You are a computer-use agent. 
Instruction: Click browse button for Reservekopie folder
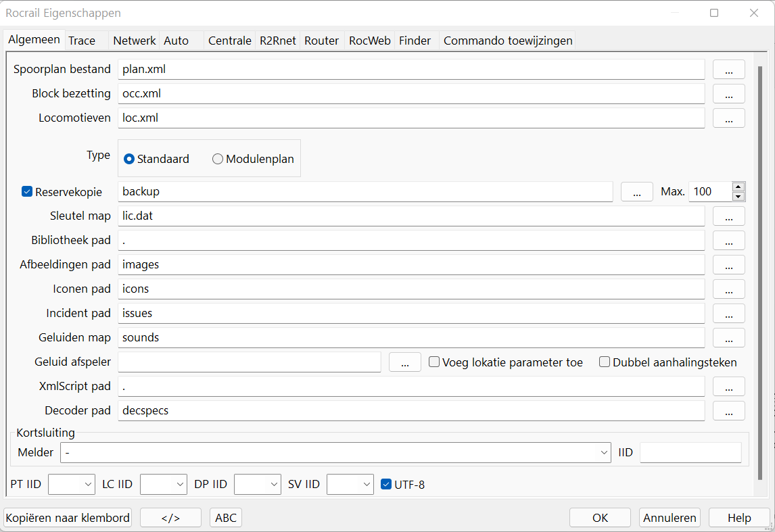[x=636, y=192]
